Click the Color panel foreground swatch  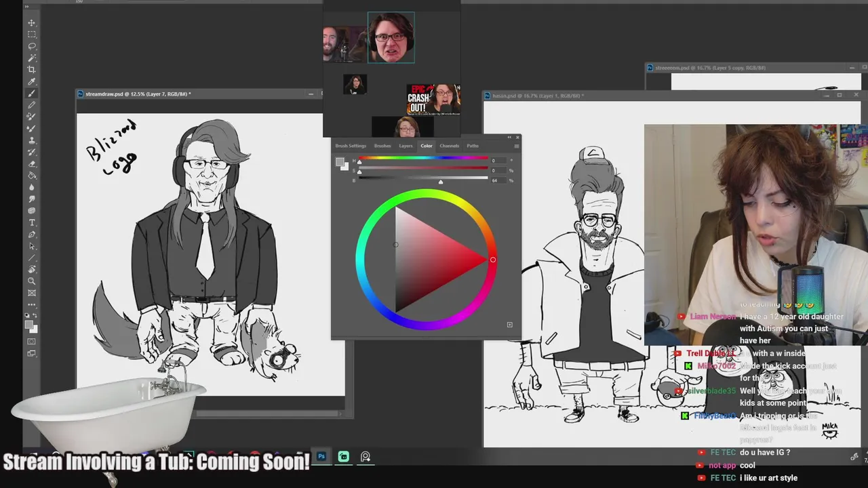(x=339, y=161)
